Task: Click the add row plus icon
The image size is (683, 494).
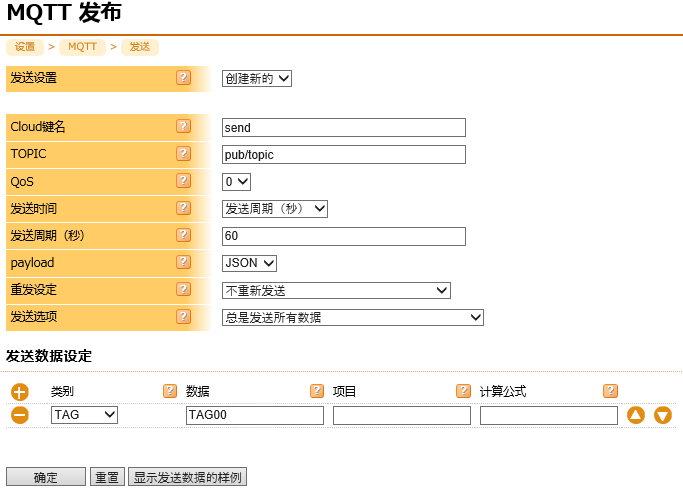Action: (20, 392)
